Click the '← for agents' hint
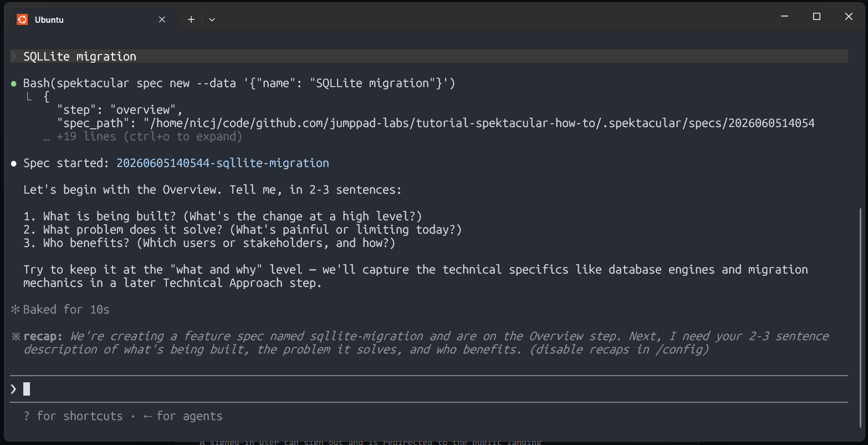868x445 pixels. coord(182,416)
